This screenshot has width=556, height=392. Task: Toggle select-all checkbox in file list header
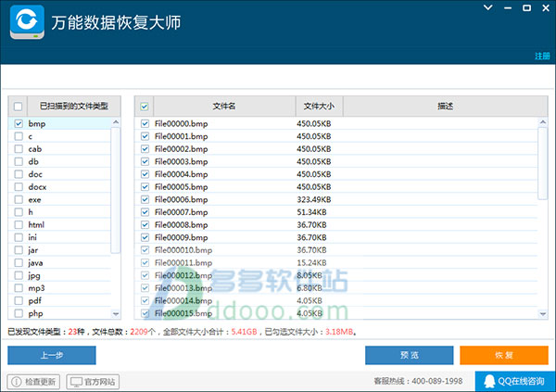tap(145, 106)
